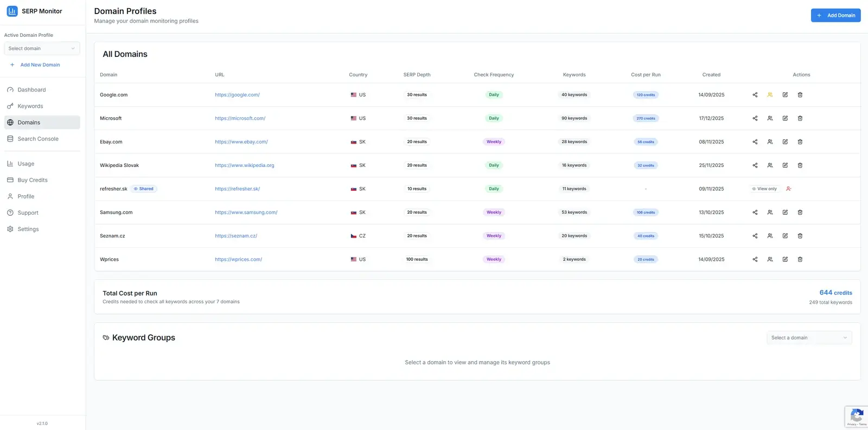Open Keywords page in sidebar
Image resolution: width=868 pixels, height=430 pixels.
(42, 106)
